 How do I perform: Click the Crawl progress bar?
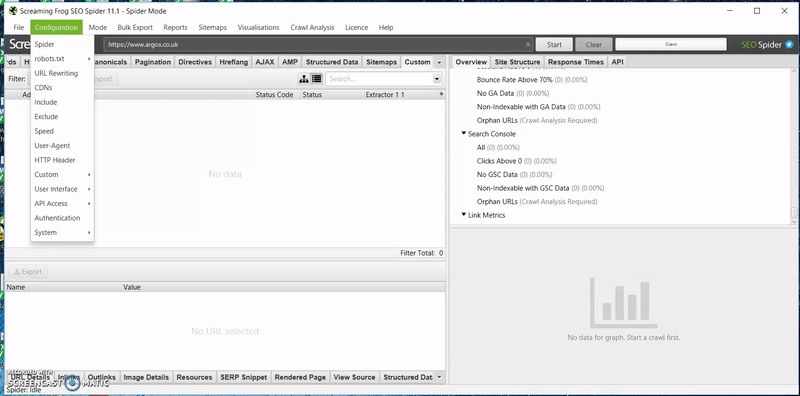coord(671,44)
